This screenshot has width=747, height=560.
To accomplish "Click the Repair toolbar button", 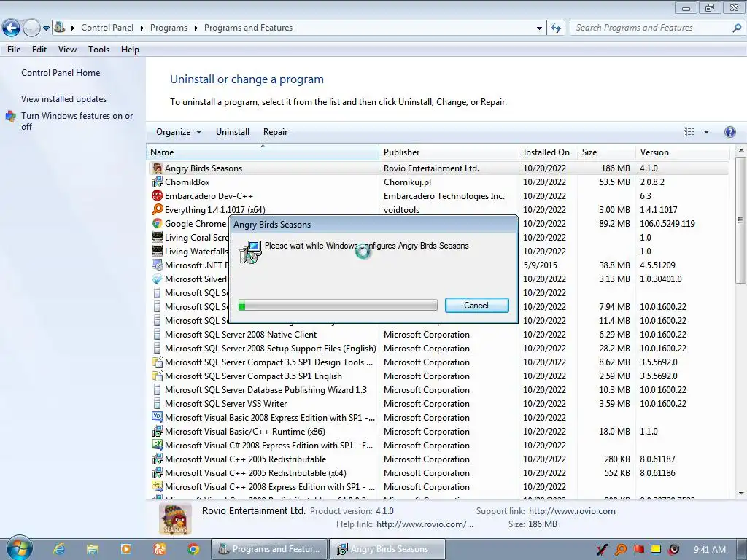I will (x=275, y=132).
